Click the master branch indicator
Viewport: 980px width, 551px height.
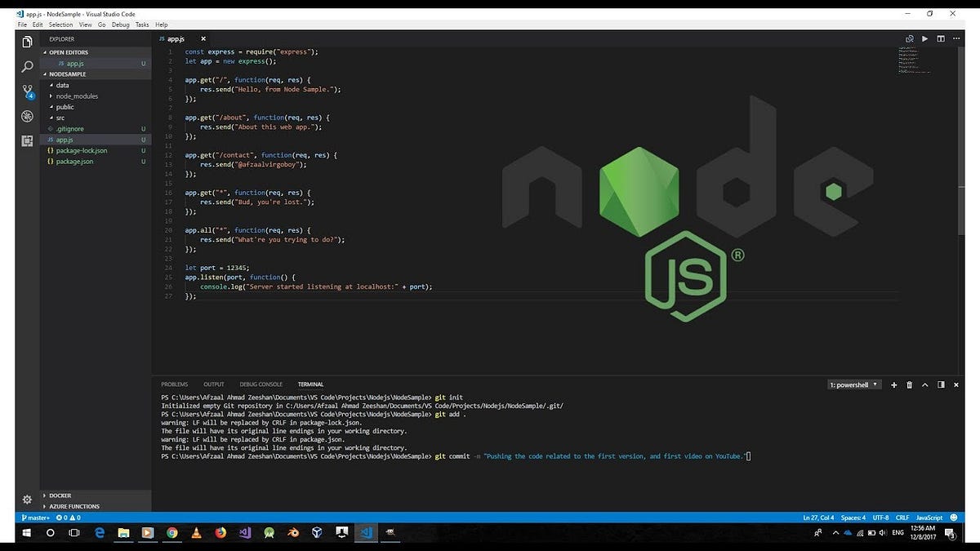point(34,517)
